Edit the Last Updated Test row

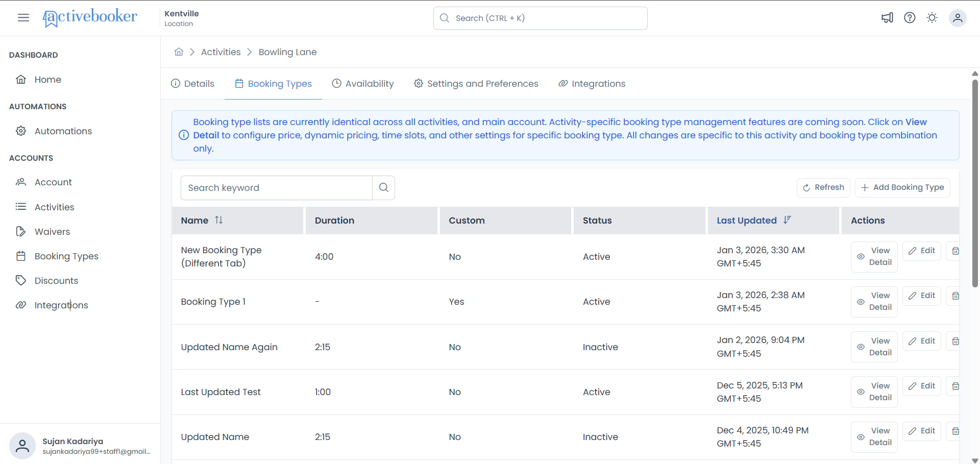922,386
